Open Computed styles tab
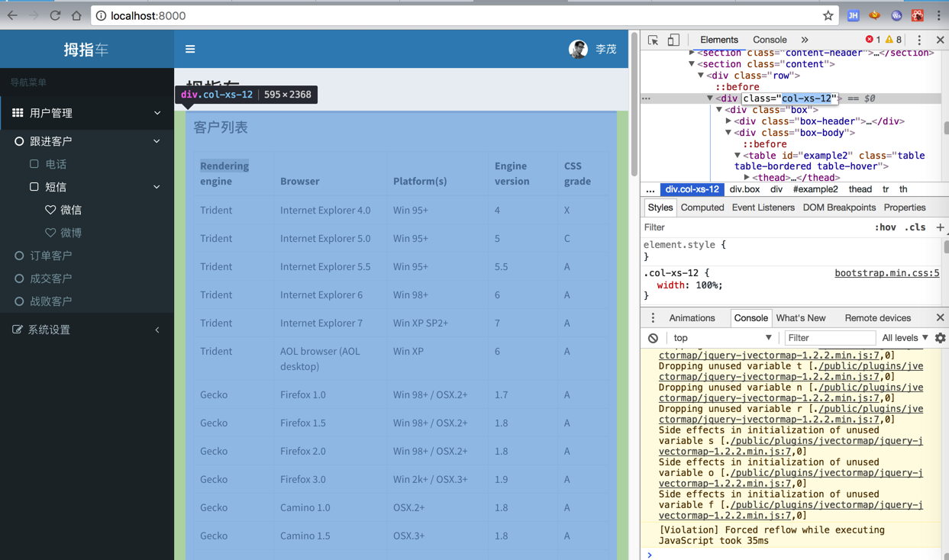Image resolution: width=949 pixels, height=560 pixels. point(702,208)
